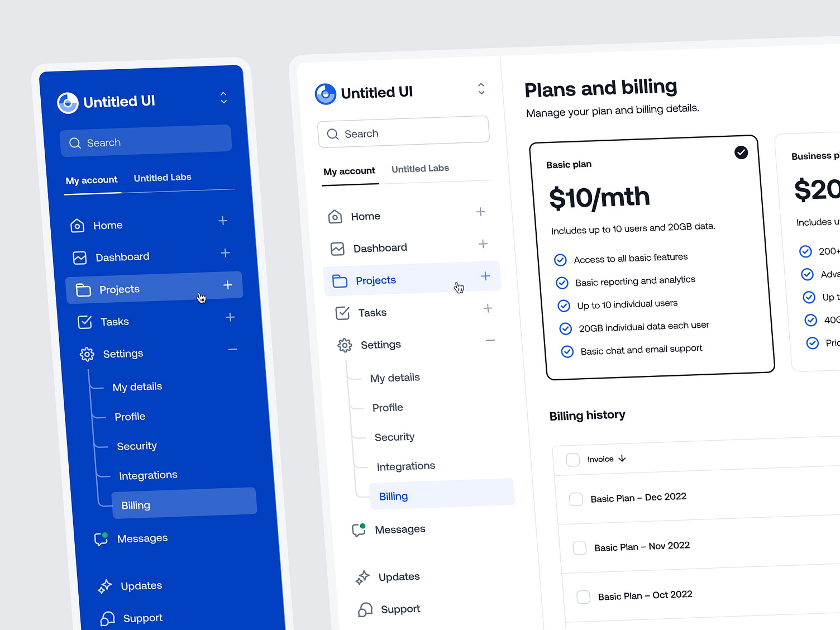Tick the Invoice header checkbox
The image size is (840, 630).
[x=572, y=459]
